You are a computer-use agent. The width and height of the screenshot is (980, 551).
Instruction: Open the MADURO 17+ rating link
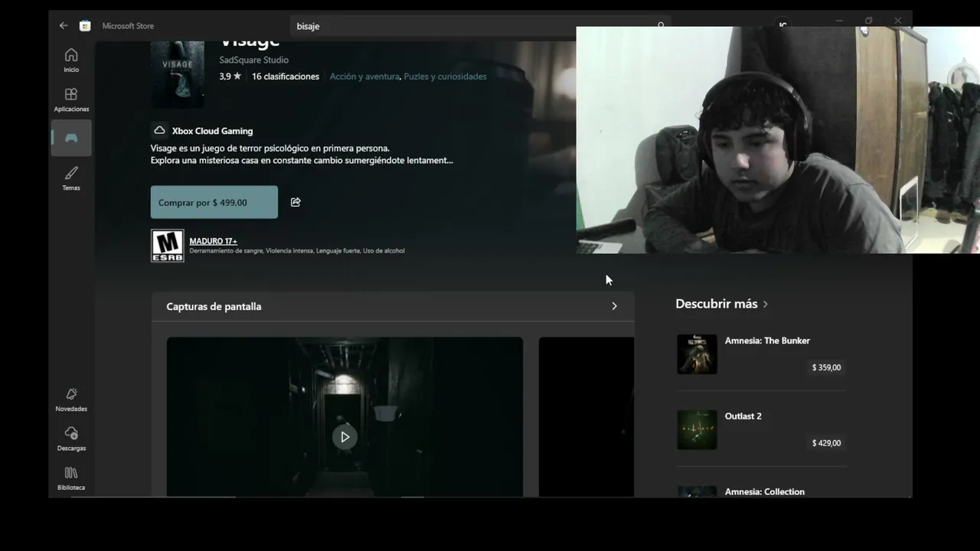(x=214, y=241)
